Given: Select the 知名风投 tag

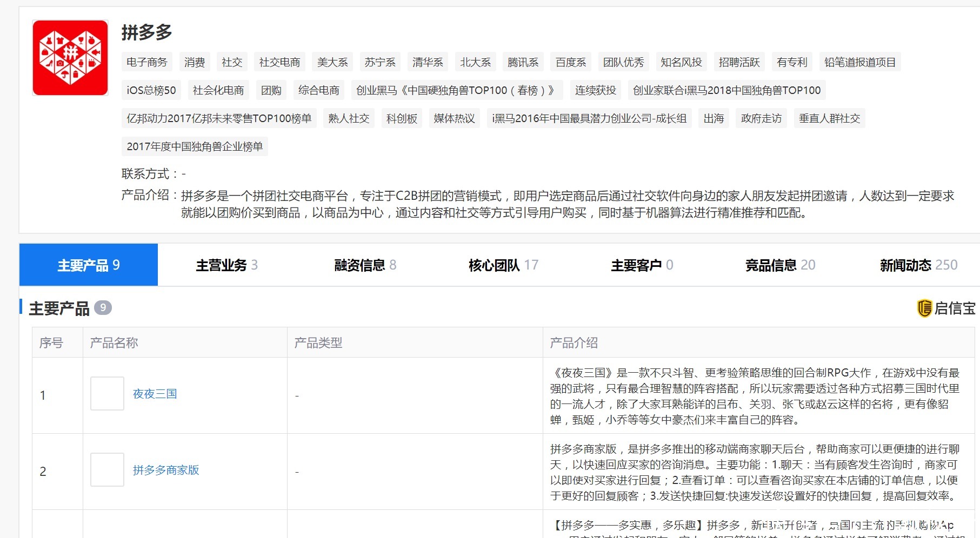Looking at the screenshot, I should (x=681, y=62).
